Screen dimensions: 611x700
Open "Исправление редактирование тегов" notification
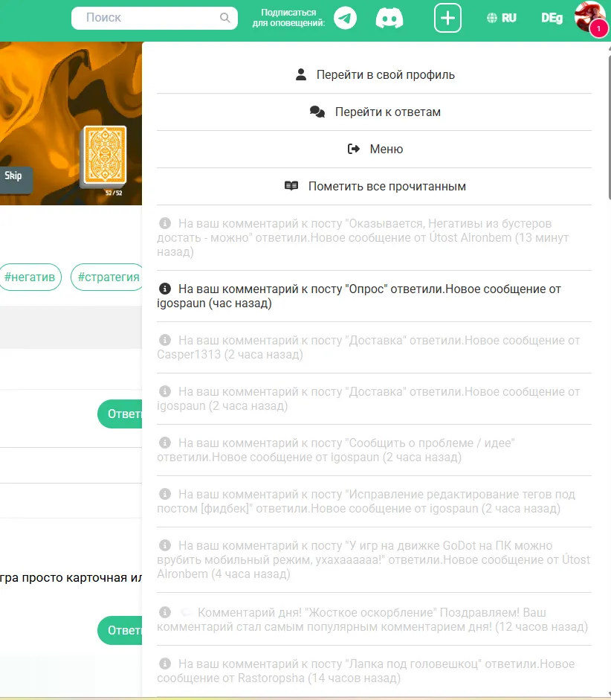tap(374, 501)
